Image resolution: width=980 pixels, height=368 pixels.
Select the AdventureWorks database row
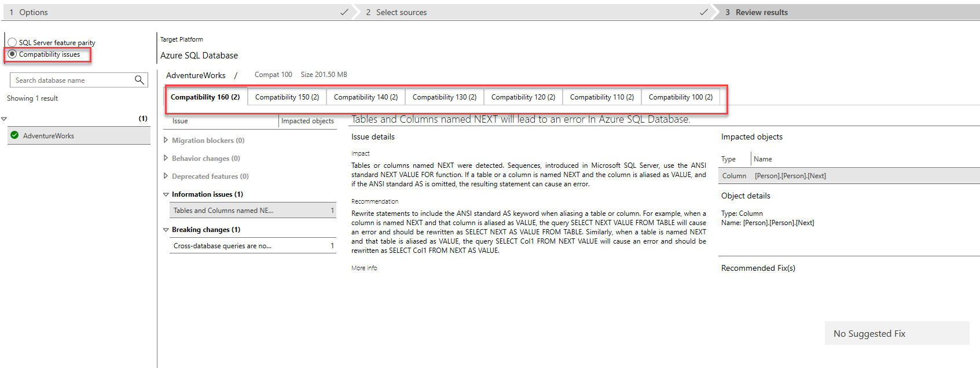coord(79,136)
